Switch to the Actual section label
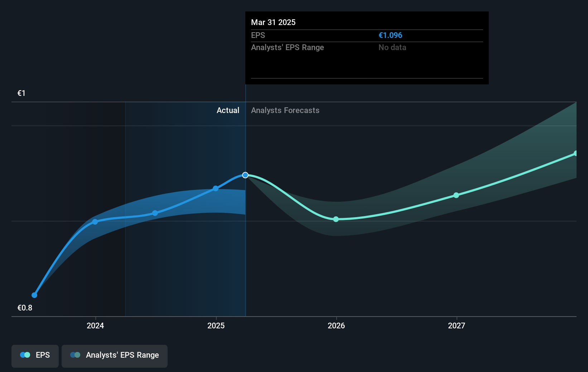The width and height of the screenshot is (588, 372). tap(228, 110)
